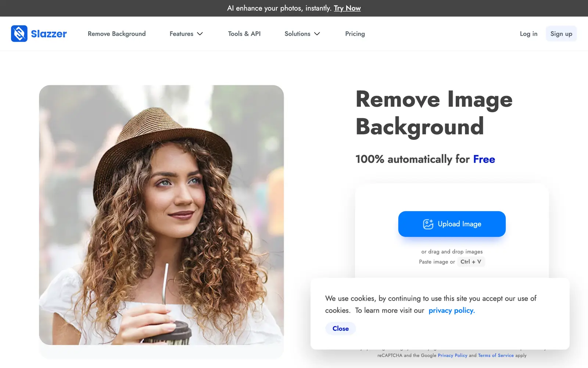Click the Slazzer logo icon
The height and width of the screenshot is (368, 588).
19,33
